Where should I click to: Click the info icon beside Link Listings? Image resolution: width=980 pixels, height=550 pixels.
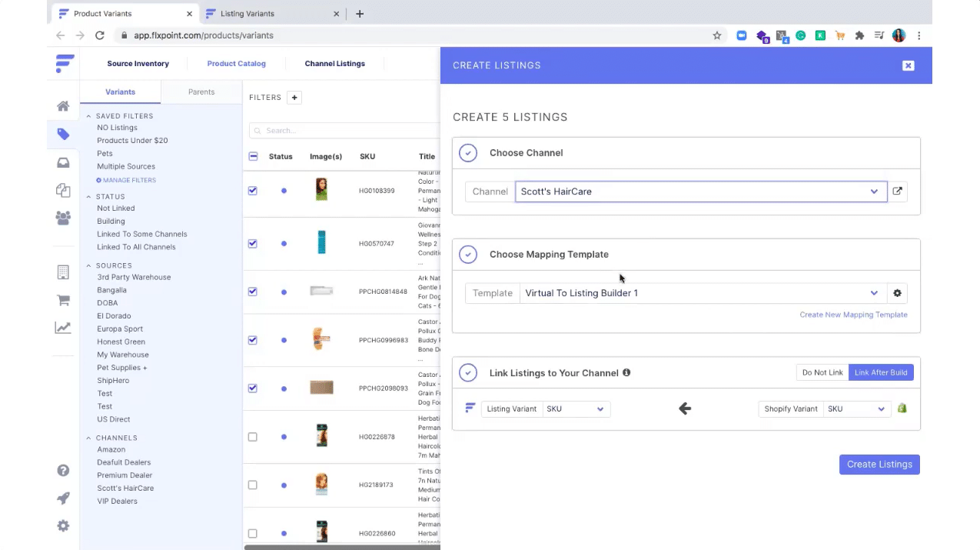click(x=626, y=372)
